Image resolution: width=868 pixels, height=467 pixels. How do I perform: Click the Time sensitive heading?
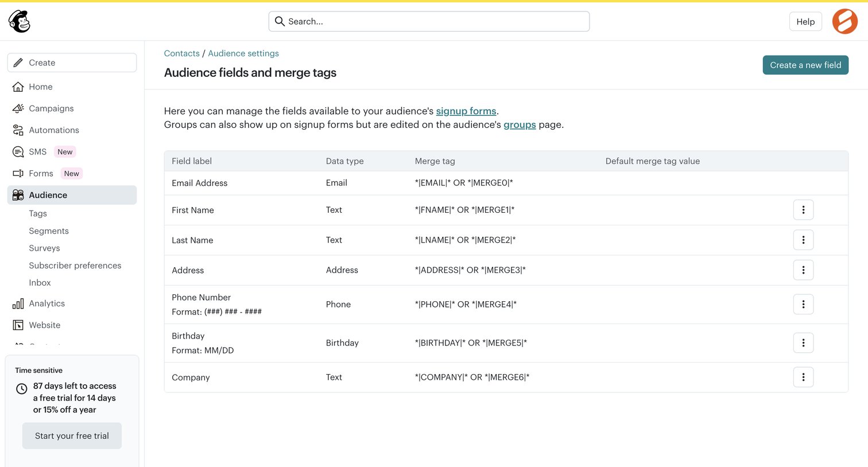(39, 371)
